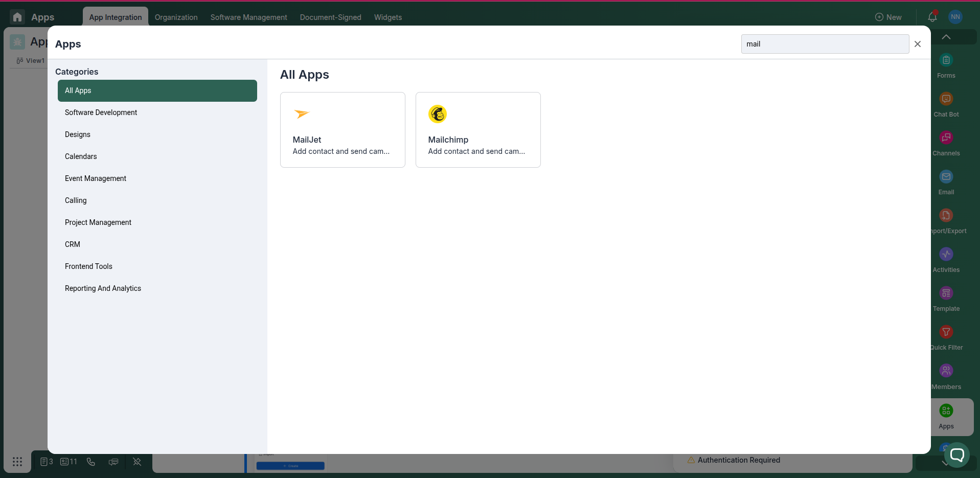Image resolution: width=980 pixels, height=478 pixels.
Task: Select the Chat Bot sidebar icon
Action: point(946,99)
